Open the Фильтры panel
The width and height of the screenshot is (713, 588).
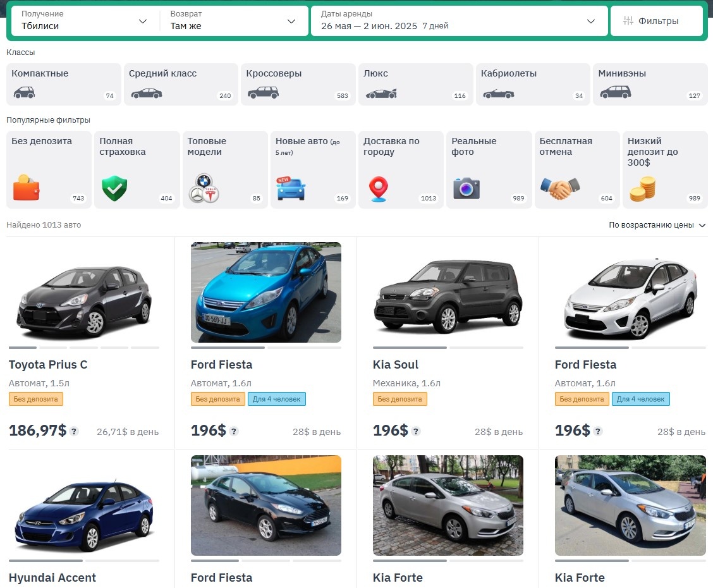[656, 20]
